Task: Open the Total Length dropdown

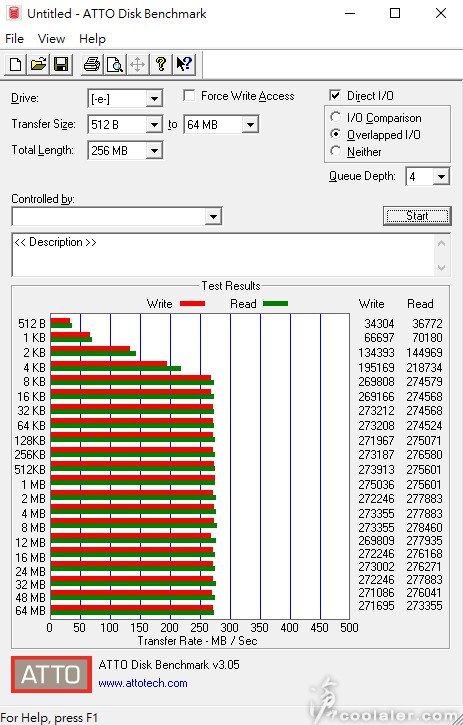Action: point(154,151)
